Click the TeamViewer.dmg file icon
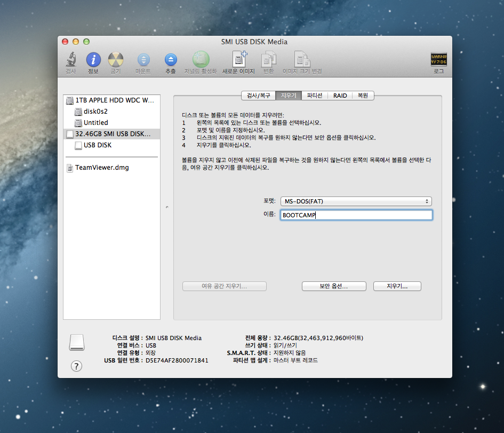Viewport: 504px width, 433px height. pos(70,168)
